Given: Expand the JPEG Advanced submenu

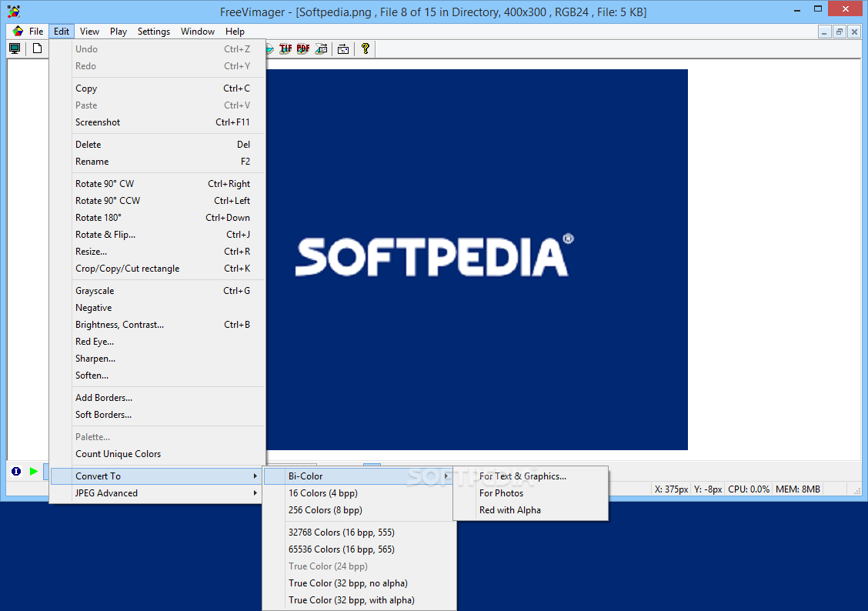Looking at the screenshot, I should 158,493.
